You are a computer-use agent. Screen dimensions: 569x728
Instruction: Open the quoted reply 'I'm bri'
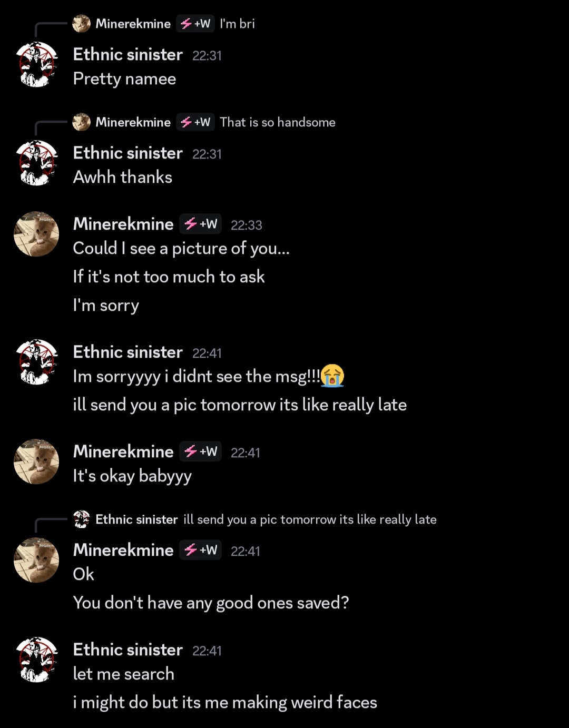pyautogui.click(x=238, y=24)
